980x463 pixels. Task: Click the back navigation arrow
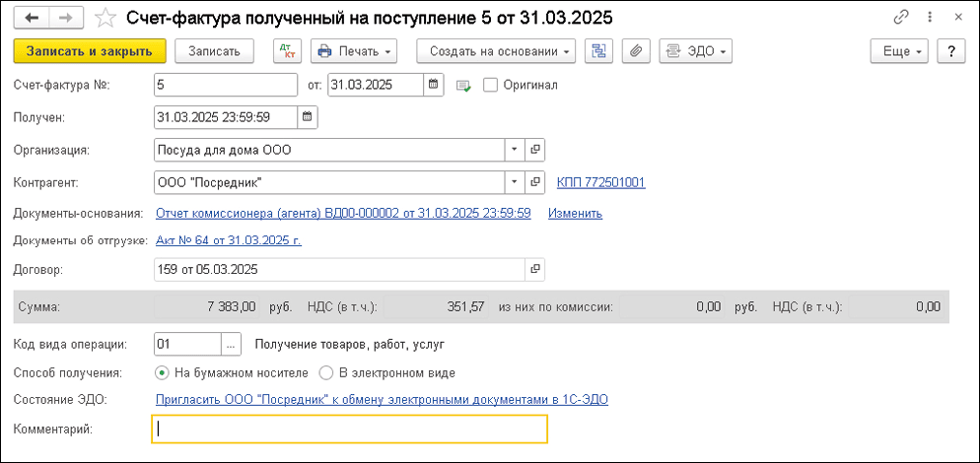(33, 18)
